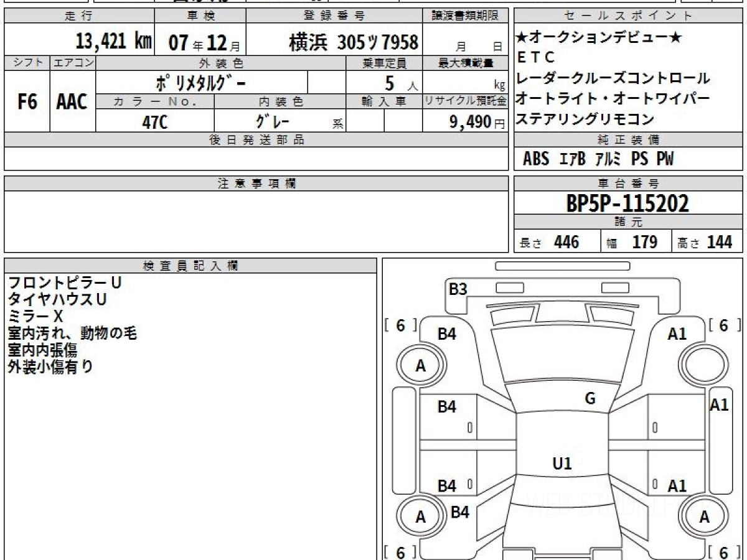
Task: Click the U1 mark on the roof
Action: [x=562, y=463]
